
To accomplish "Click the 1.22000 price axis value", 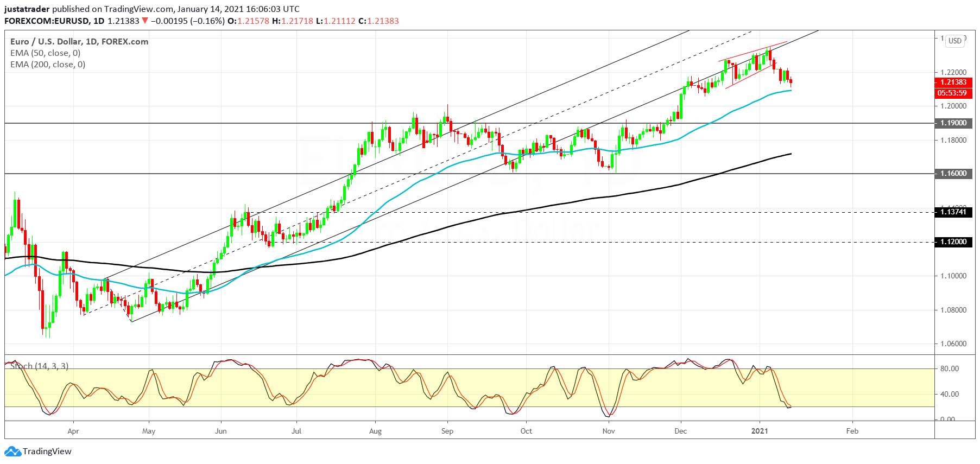I will pyautogui.click(x=953, y=72).
